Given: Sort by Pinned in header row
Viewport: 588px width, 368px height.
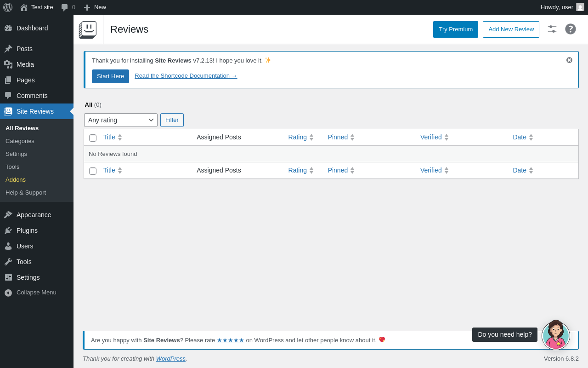Looking at the screenshot, I should (341, 137).
